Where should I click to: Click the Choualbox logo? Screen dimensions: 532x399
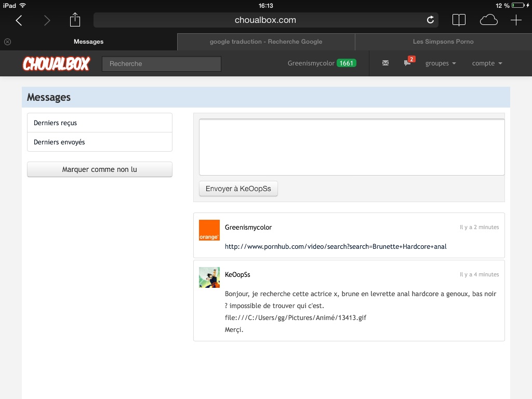(x=56, y=64)
